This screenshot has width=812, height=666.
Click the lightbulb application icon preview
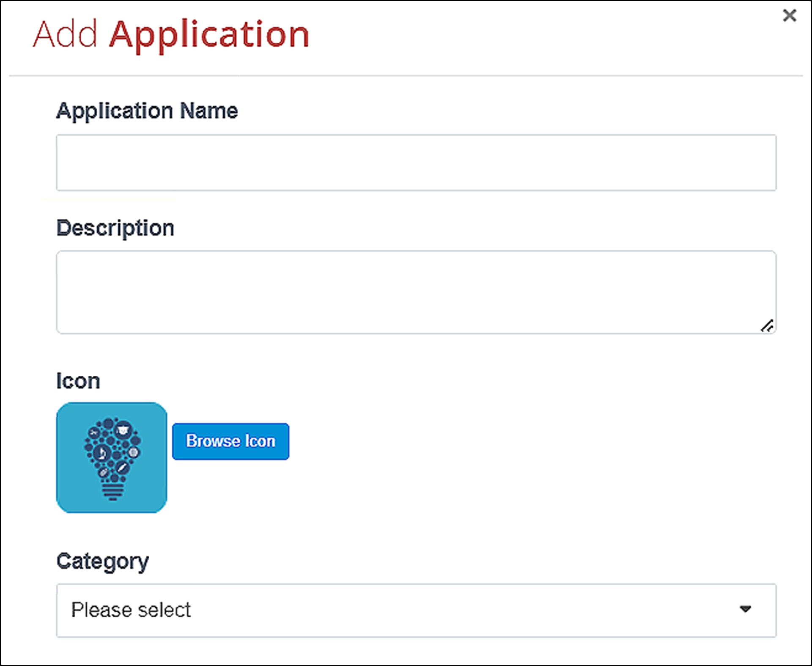tap(112, 458)
